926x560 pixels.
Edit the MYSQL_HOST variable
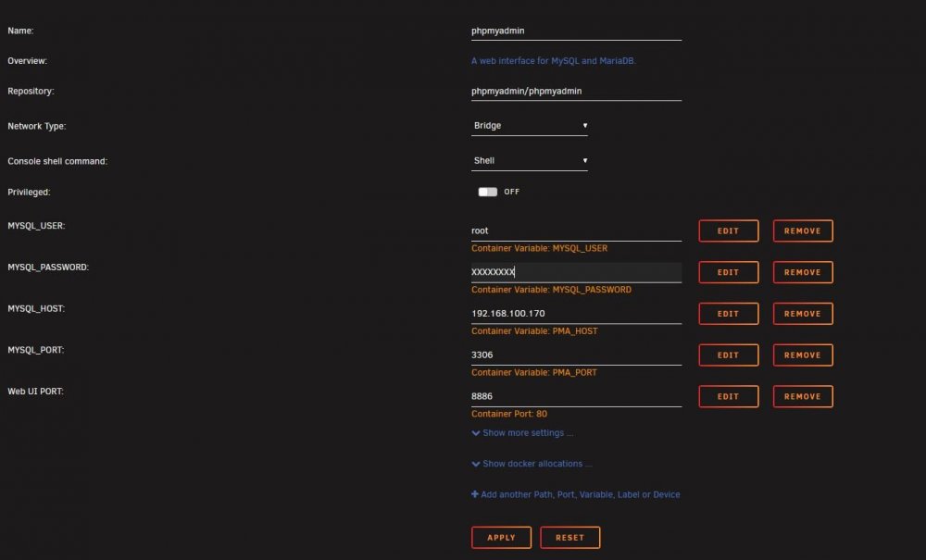[728, 314]
